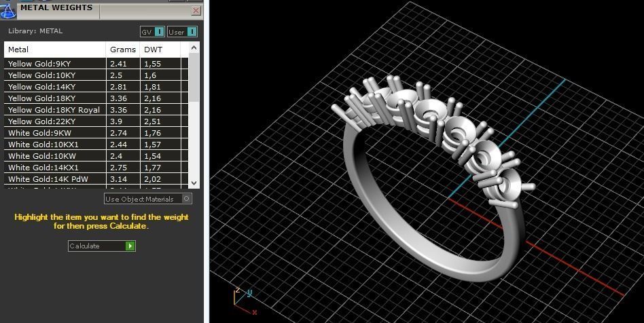Click the Library: METAL label
The width and height of the screenshot is (644, 323).
35,31
